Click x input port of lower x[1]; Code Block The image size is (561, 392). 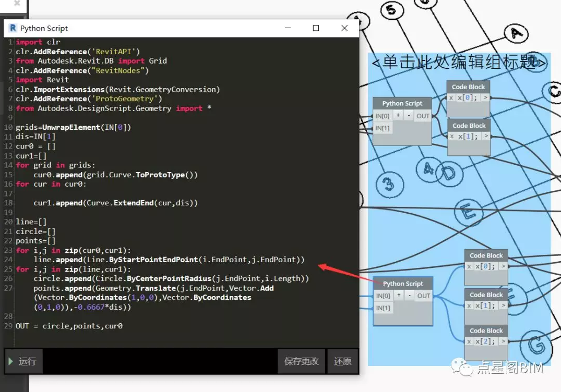coord(469,305)
